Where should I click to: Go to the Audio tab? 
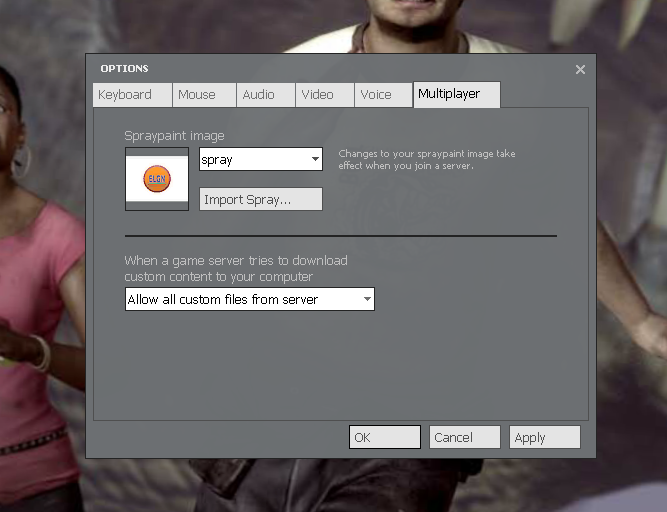click(x=266, y=95)
